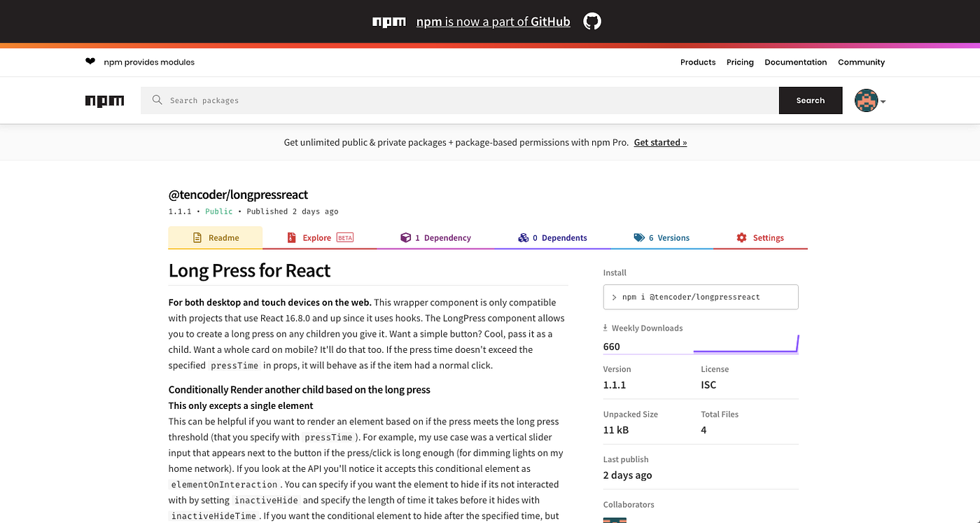Image resolution: width=980 pixels, height=523 pixels.
Task: Click the download icon beside Weekly Downloads
Action: (x=605, y=327)
